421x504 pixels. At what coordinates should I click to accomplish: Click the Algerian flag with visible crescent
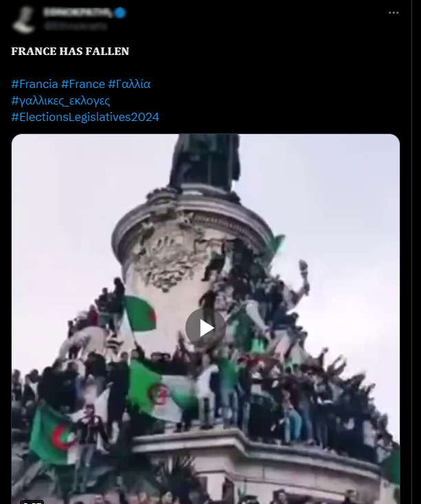coord(53,435)
